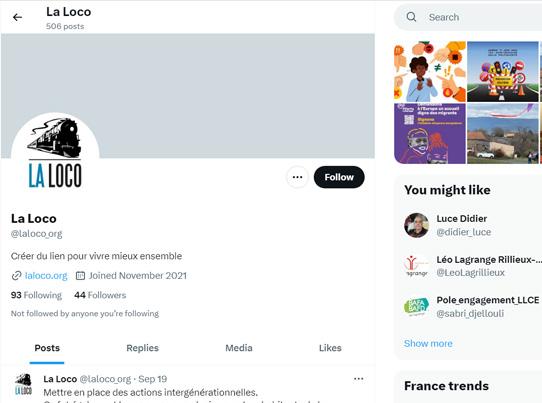Switch to the Likes tab
Image resolution: width=542 pixels, height=403 pixels.
[x=330, y=348]
